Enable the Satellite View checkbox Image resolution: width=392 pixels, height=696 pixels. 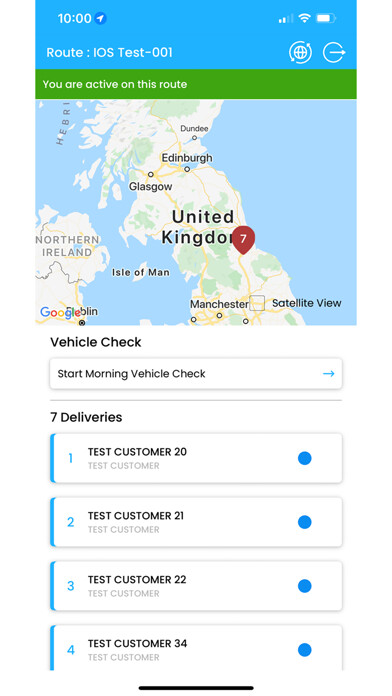257,303
